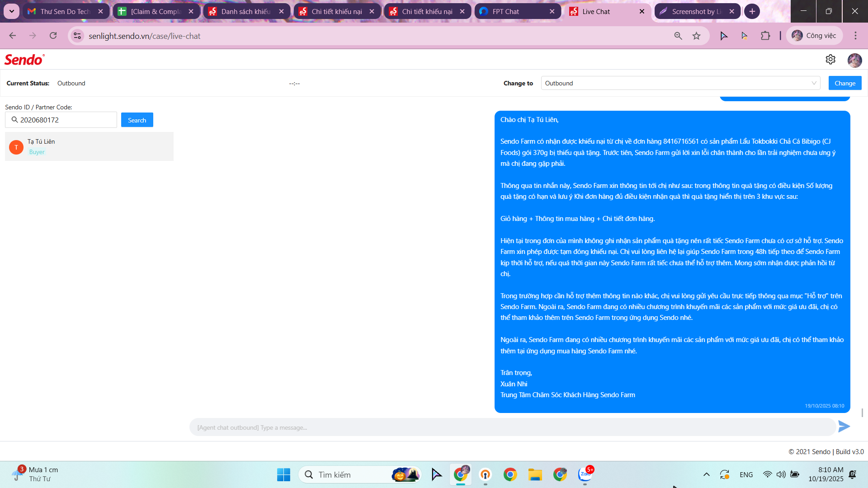This screenshot has height=488, width=868.
Task: Open the browser zoom magnifier icon
Action: [678, 36]
